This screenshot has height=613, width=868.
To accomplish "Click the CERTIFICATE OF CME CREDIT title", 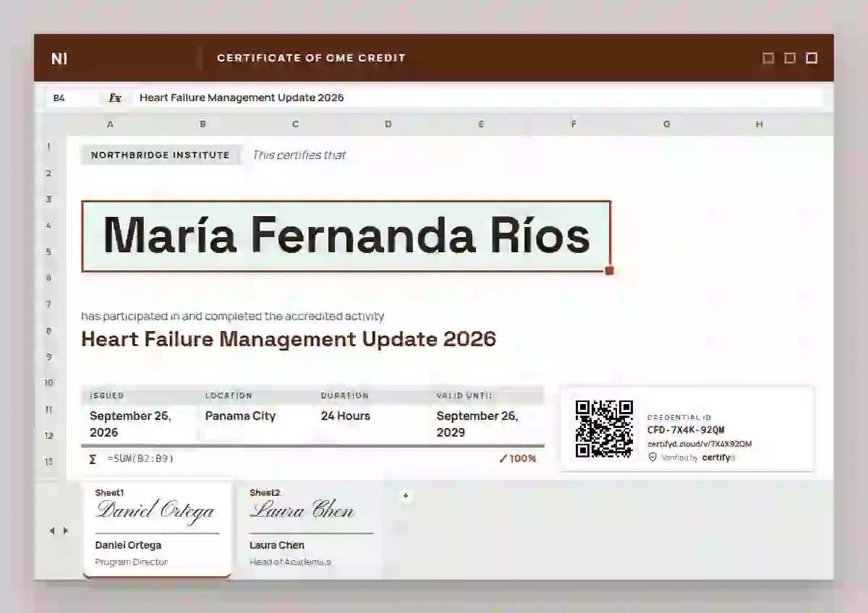I will click(x=312, y=58).
